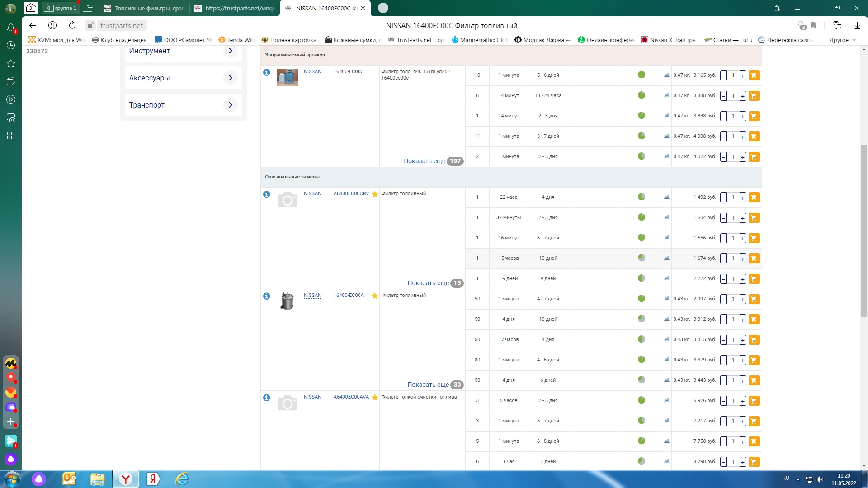Click the trustparts.net address bar

point(122,26)
